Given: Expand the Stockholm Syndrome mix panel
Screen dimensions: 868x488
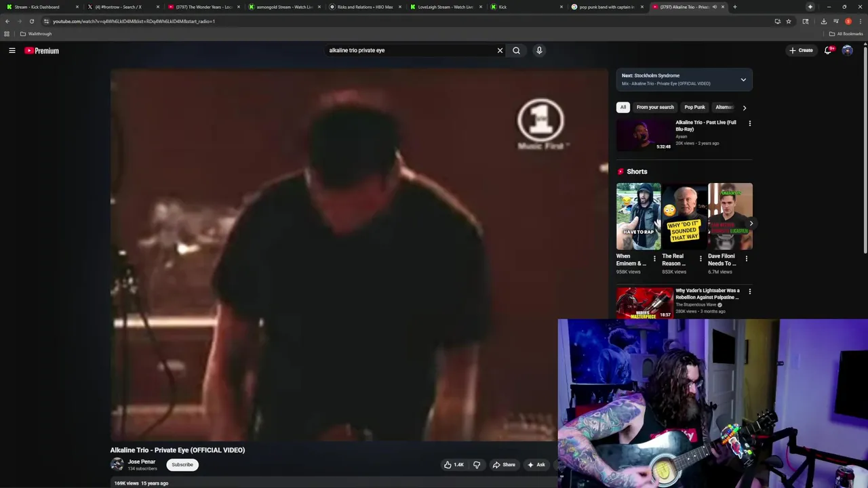Looking at the screenshot, I should [743, 79].
